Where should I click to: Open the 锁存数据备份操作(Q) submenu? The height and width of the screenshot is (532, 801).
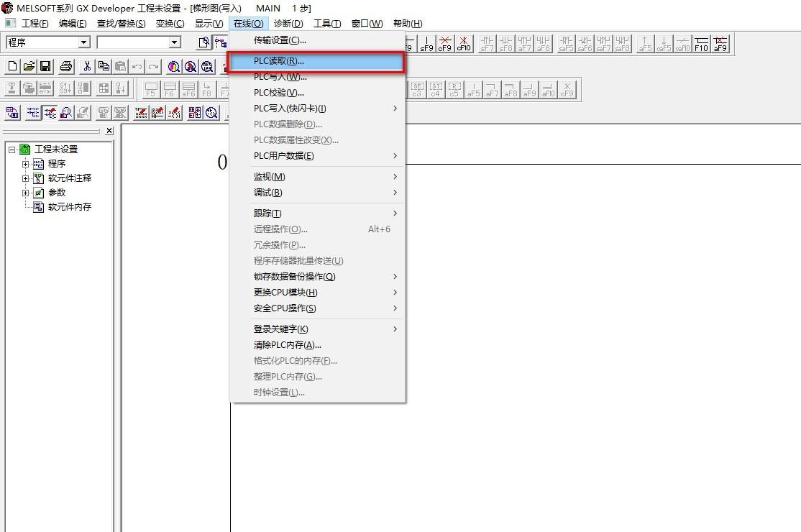tap(317, 277)
